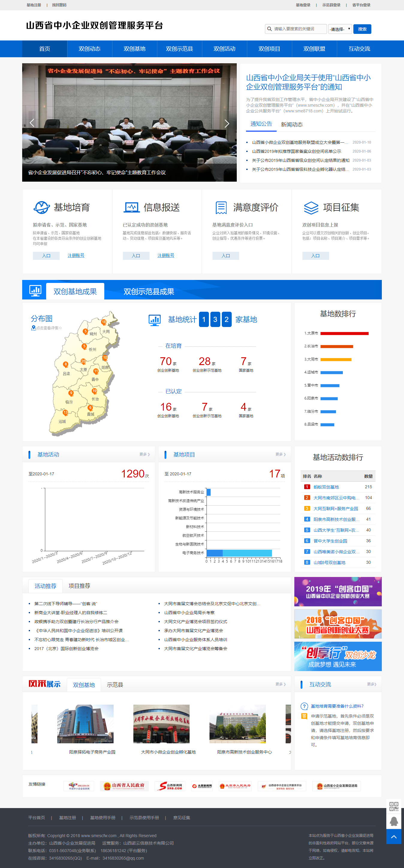The width and height of the screenshot is (404, 868).
Task: Select the 通知公告 tab
Action: pos(261,124)
